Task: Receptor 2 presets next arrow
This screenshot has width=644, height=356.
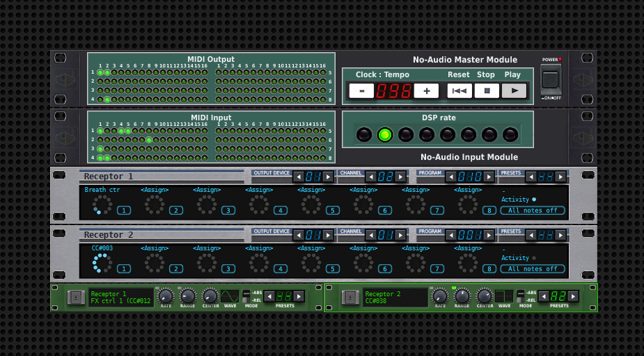Action: (x=560, y=235)
